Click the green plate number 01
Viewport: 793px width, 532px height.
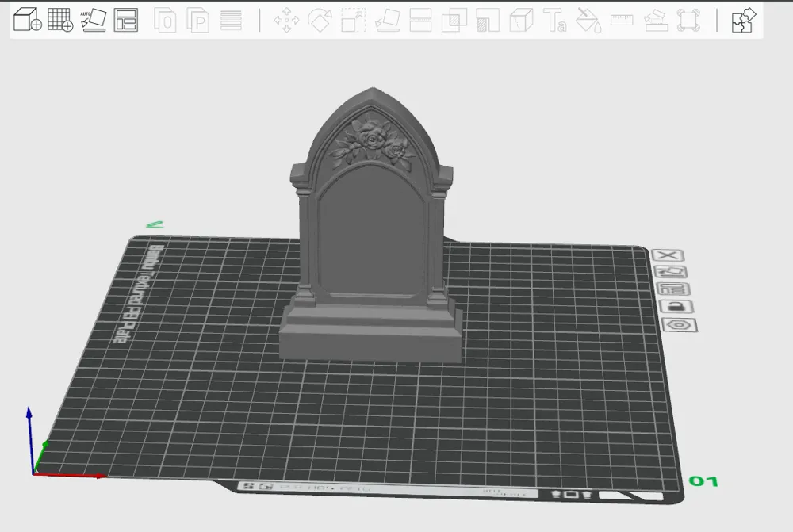(x=703, y=481)
